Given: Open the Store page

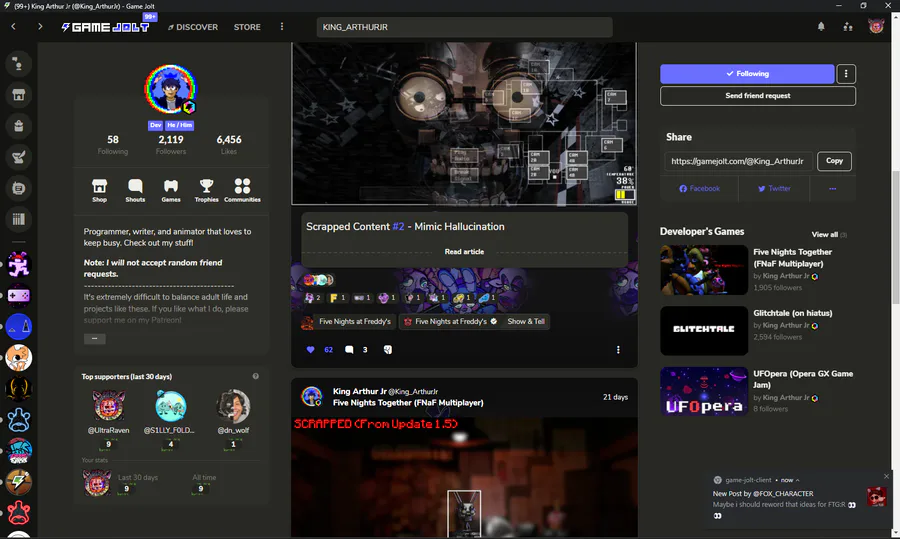Looking at the screenshot, I should coord(247,27).
